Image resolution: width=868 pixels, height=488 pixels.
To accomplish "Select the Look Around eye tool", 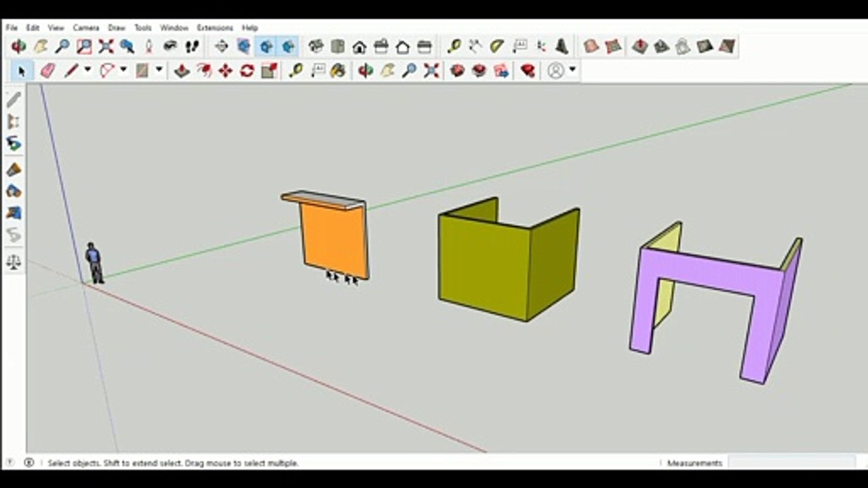I will click(x=170, y=46).
